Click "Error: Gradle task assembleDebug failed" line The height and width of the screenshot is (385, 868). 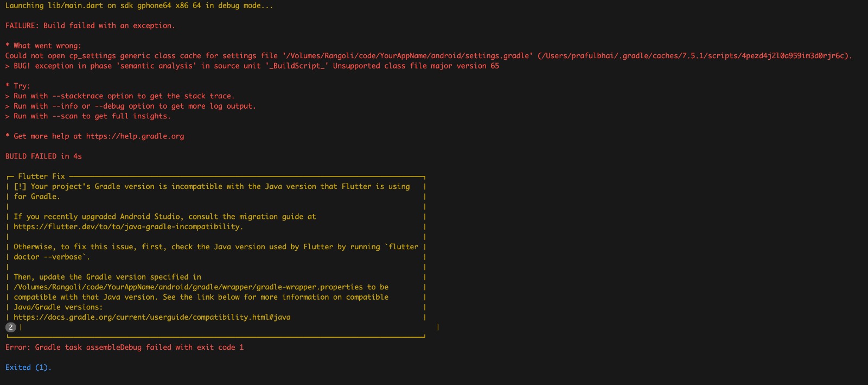125,347
